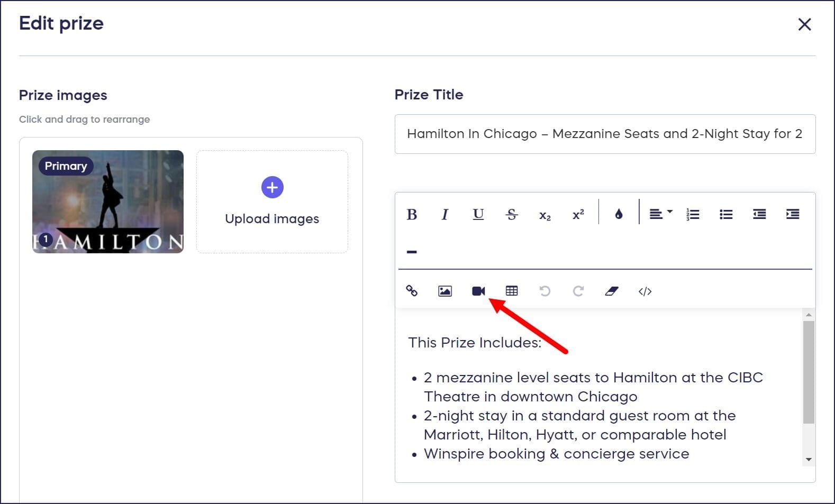Click the Prize Title input field
Viewport: 835px width, 504px height.
[604, 134]
